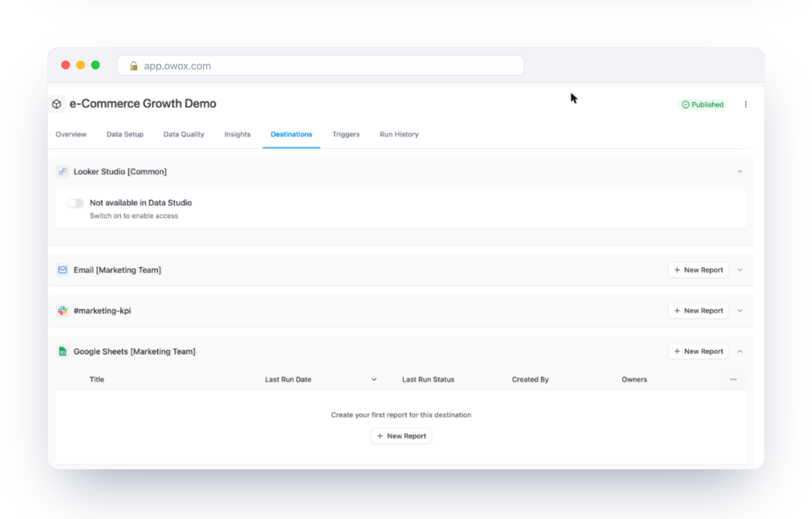Image resolution: width=812 pixels, height=519 pixels.
Task: Collapse the Looker Studio [Common] section
Action: point(740,172)
